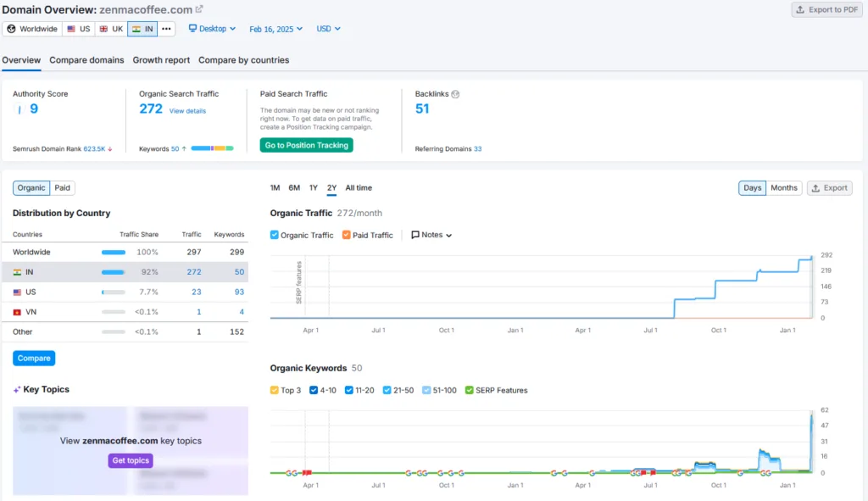The image size is (868, 501).
Task: Click the Worldwide traffic share bar
Action: [x=114, y=253]
